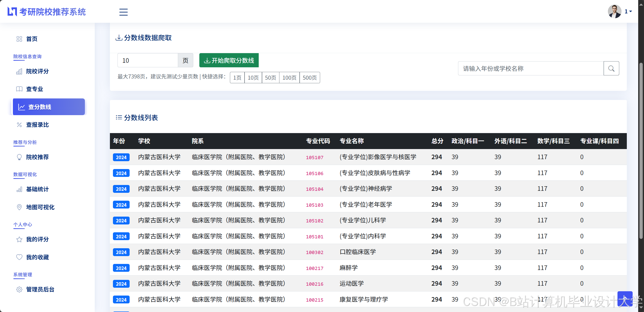
Task: Click the lightbulb icon for 院校推荐
Action: coord(19,157)
